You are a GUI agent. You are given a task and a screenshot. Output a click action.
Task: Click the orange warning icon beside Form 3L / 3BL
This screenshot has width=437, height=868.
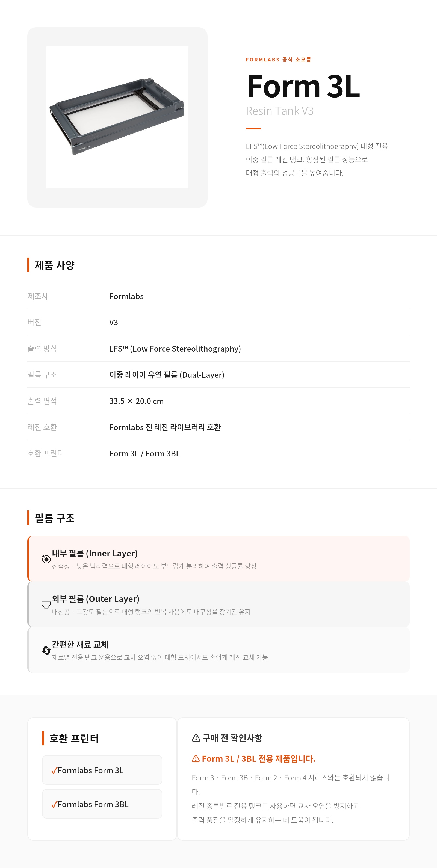[196, 758]
